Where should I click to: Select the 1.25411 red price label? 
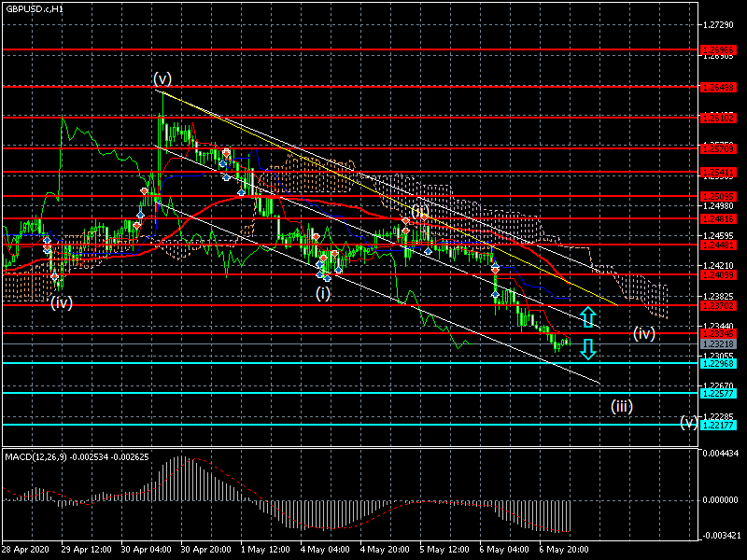pos(718,172)
